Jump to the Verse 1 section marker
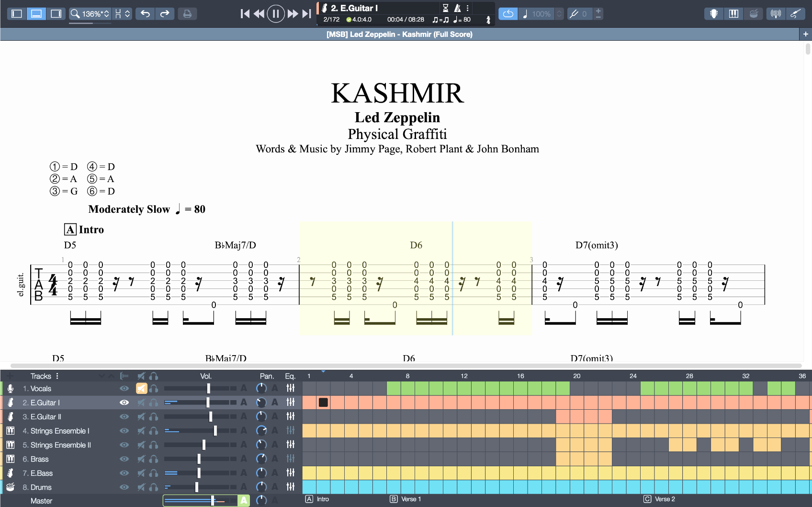Viewport: 812px width, 507px height. click(406, 499)
